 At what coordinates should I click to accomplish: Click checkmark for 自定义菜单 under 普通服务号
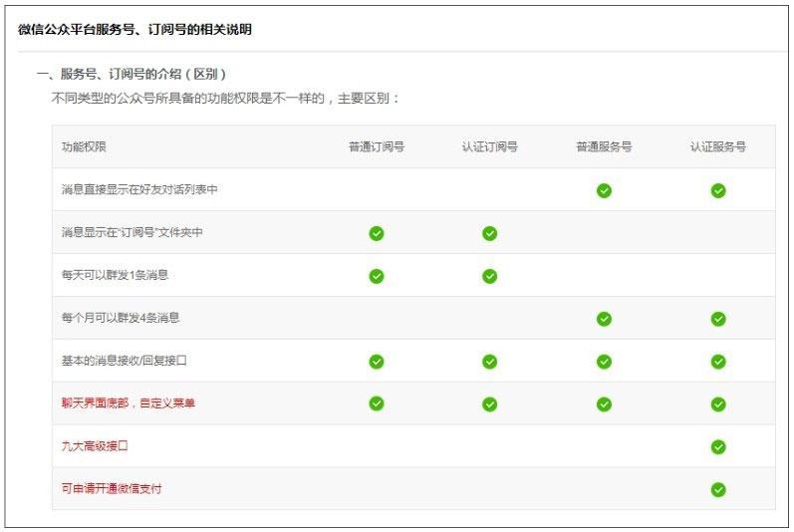(604, 404)
